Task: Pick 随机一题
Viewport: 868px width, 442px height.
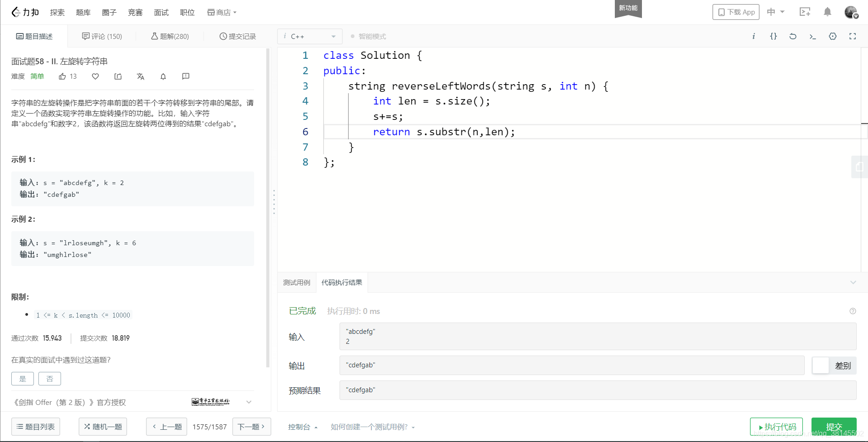Action: click(103, 427)
